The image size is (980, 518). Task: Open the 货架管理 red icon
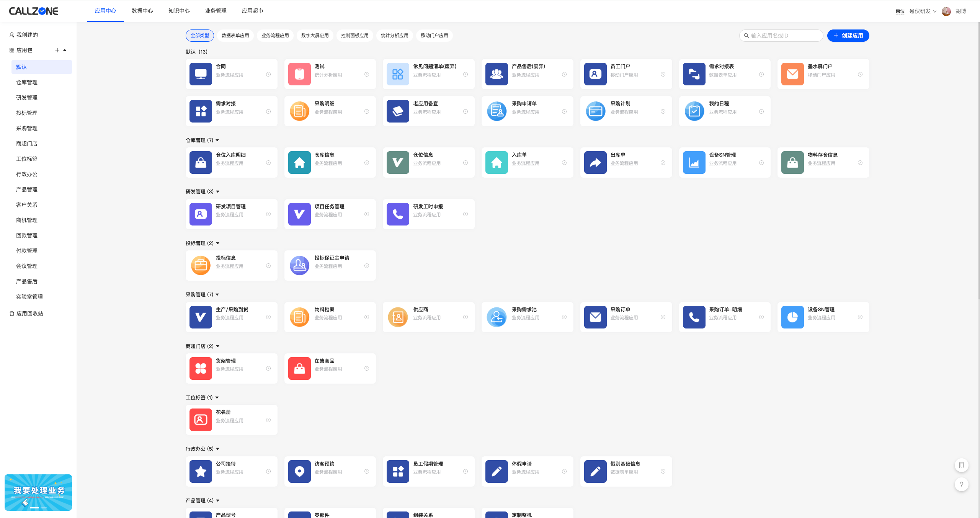201,368
